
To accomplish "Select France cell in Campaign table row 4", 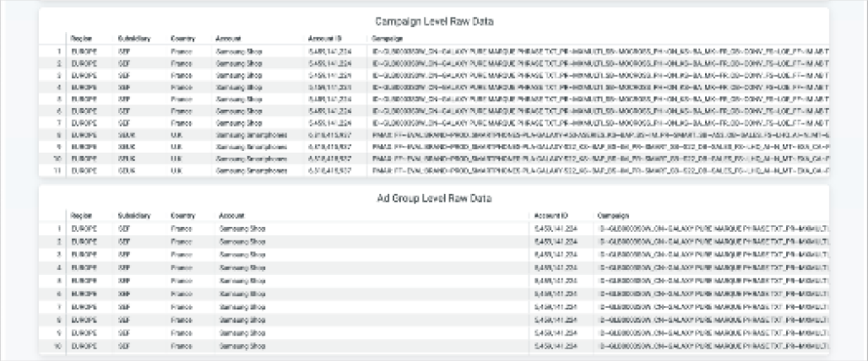I will pyautogui.click(x=181, y=88).
